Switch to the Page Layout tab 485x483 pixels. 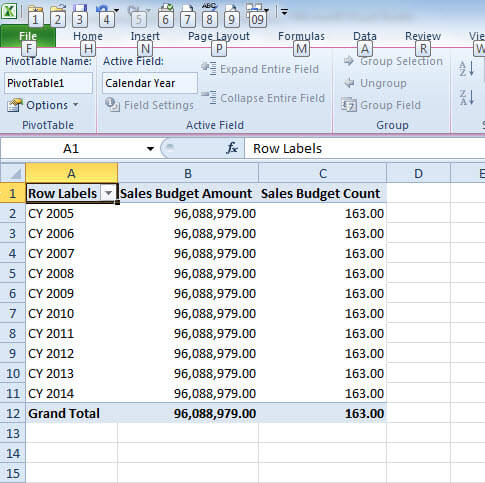219,36
